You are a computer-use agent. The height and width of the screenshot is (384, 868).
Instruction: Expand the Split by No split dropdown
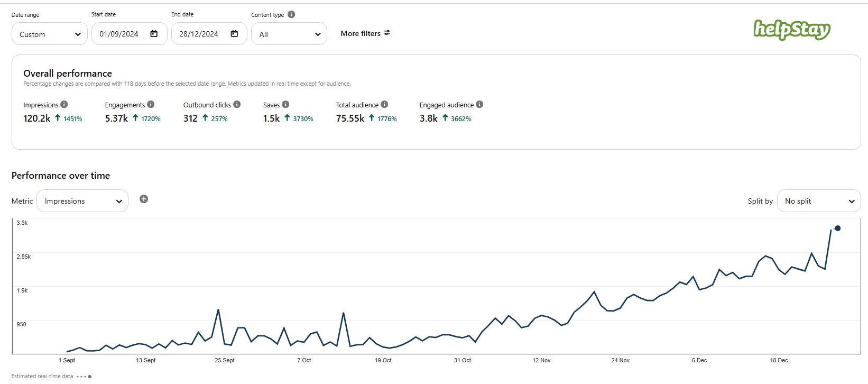coord(818,201)
